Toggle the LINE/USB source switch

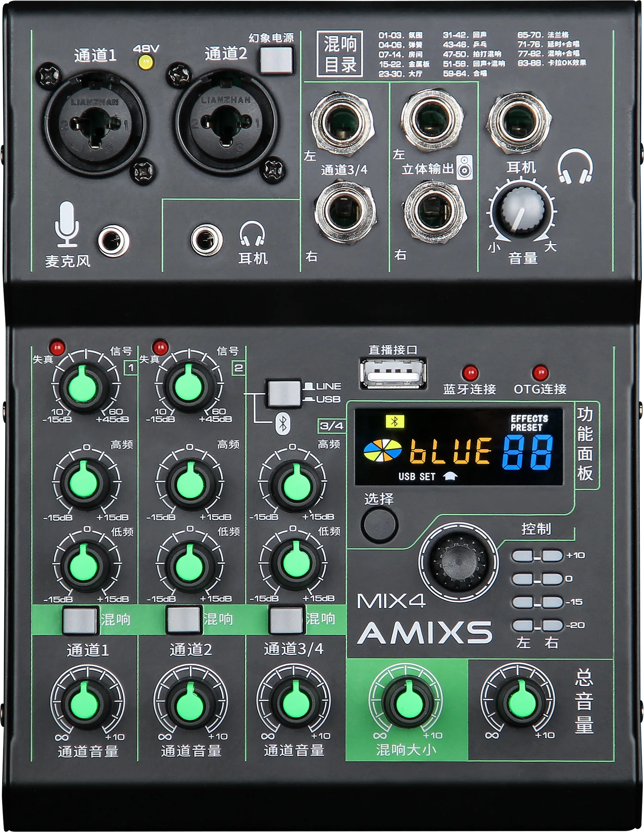(x=283, y=393)
